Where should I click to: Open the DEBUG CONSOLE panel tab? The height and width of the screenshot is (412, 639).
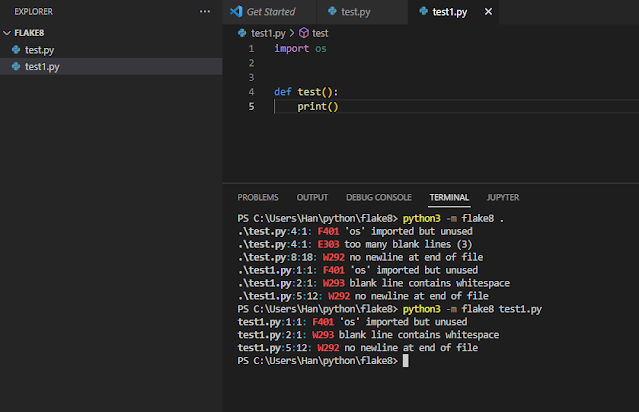pyautogui.click(x=379, y=198)
